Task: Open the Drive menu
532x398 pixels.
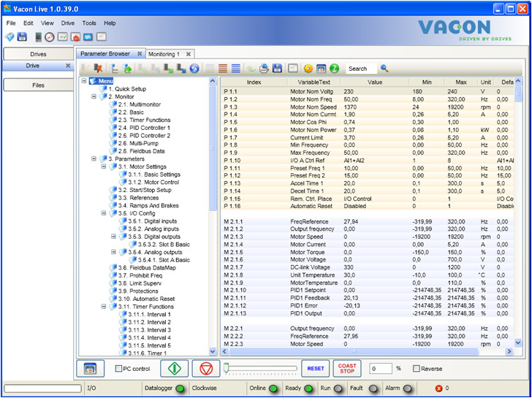Action: click(67, 23)
